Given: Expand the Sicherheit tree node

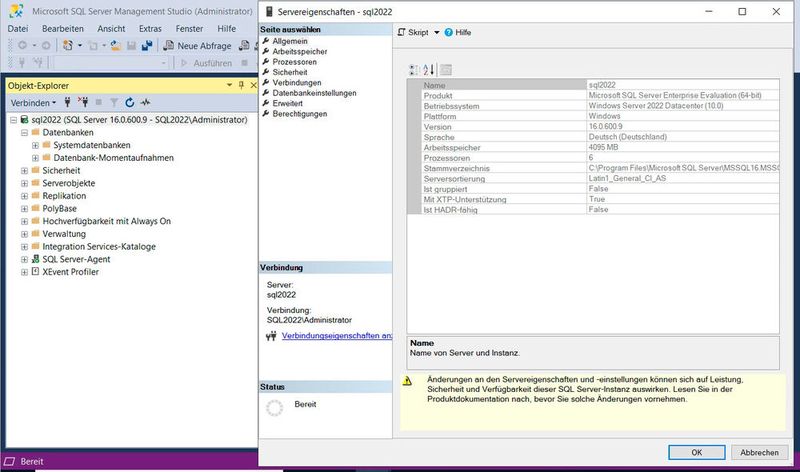Looking at the screenshot, I should (x=24, y=171).
